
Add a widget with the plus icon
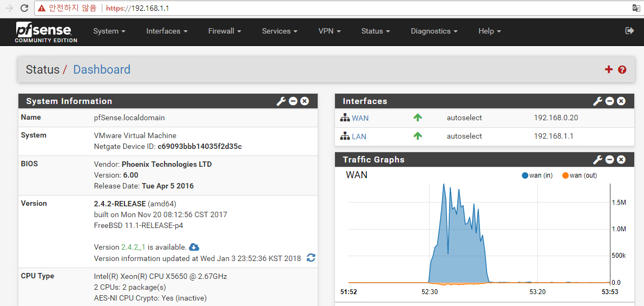tap(609, 69)
